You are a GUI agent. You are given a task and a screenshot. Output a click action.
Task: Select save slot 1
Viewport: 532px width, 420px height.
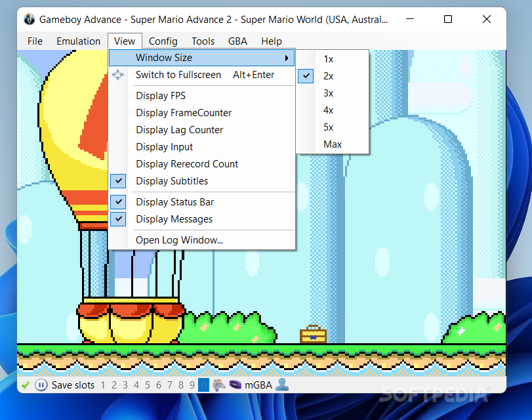pyautogui.click(x=103, y=385)
